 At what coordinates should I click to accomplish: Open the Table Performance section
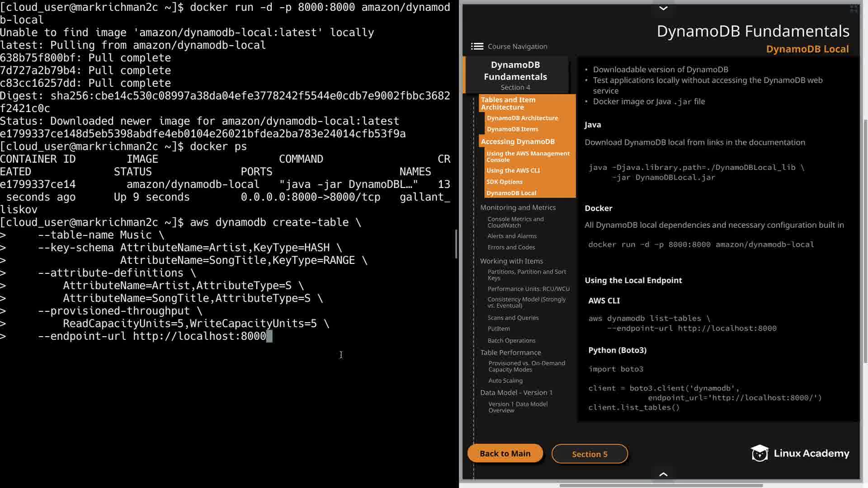[510, 352]
